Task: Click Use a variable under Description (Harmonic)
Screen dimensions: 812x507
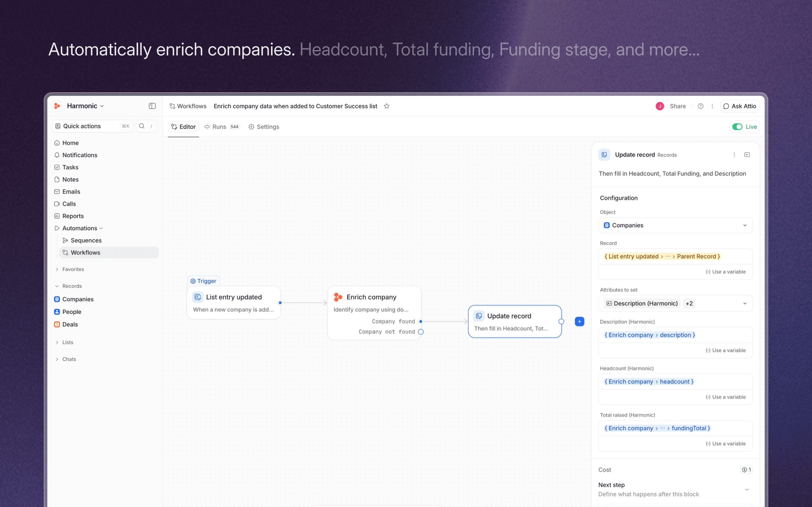Action: [726, 350]
